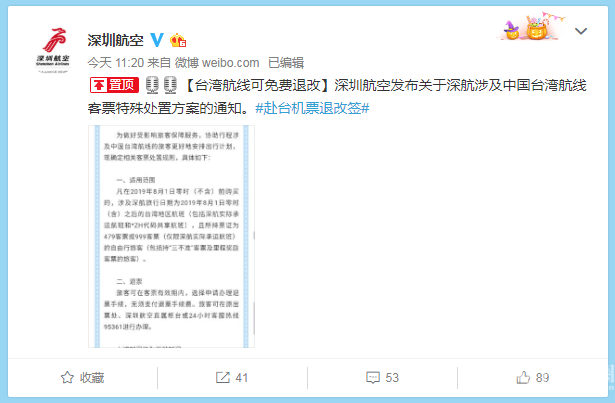Open the #赴台机票退改签# hashtag topic
Image resolution: width=615 pixels, height=403 pixels.
[x=312, y=108]
